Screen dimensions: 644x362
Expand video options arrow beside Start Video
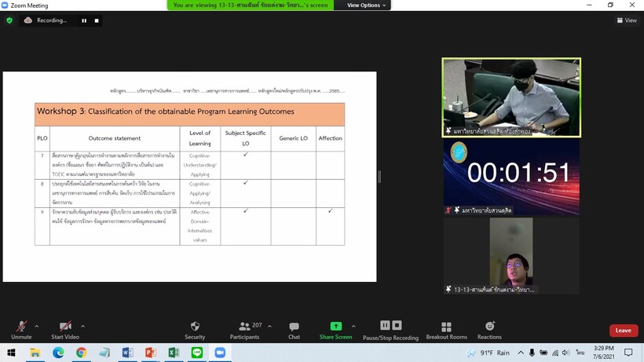point(83,327)
